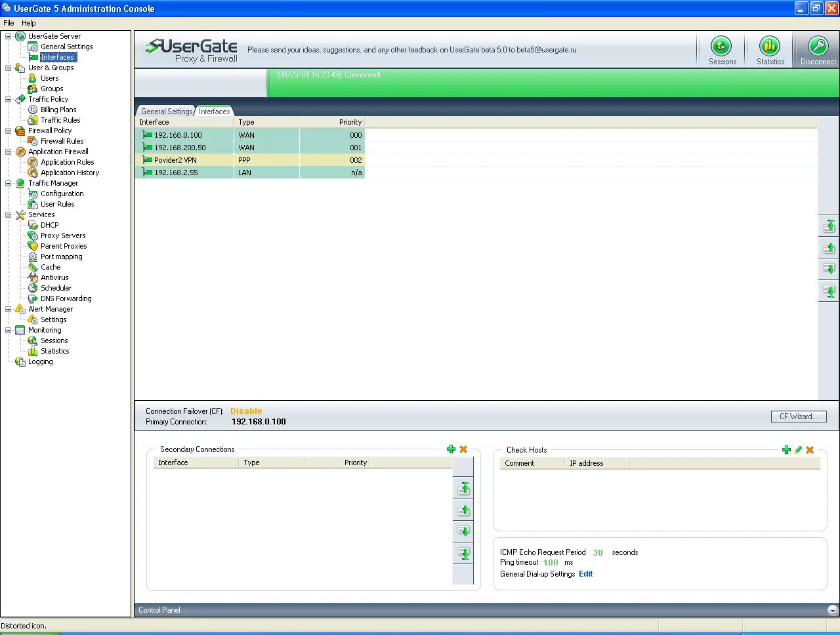
Task: Open the Alert Manager Settings item
Action: pyautogui.click(x=53, y=319)
